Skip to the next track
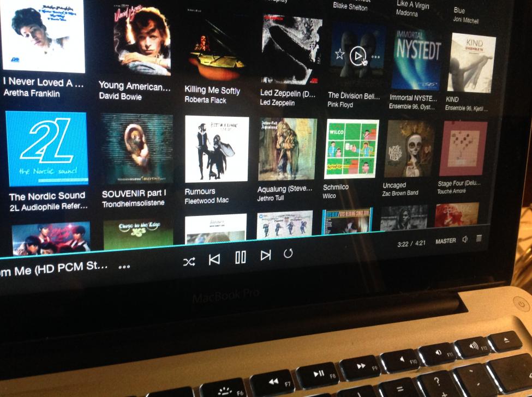The width and height of the screenshot is (532, 397). pyautogui.click(x=266, y=255)
